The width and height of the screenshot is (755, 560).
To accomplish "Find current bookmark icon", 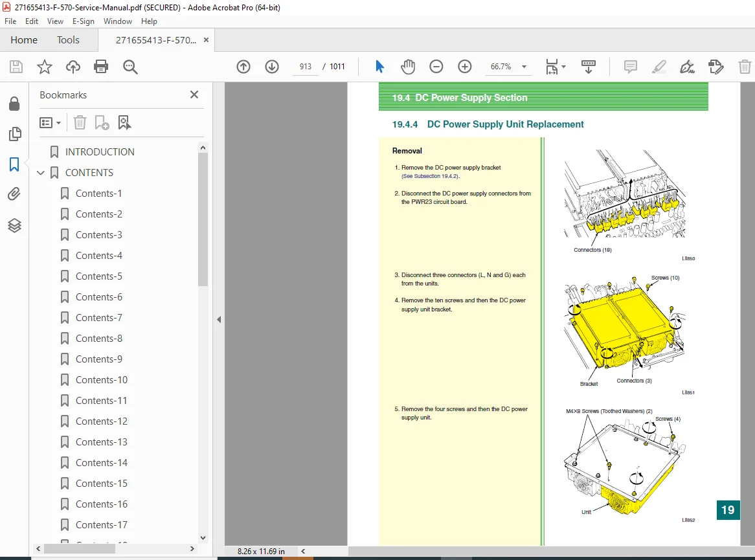I will (x=124, y=123).
